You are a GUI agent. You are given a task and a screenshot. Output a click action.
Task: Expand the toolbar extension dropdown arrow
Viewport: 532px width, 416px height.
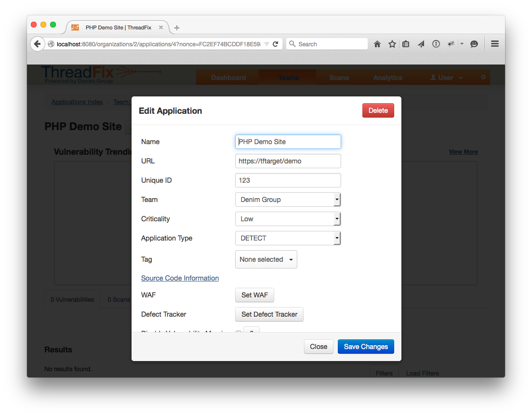[462, 44]
